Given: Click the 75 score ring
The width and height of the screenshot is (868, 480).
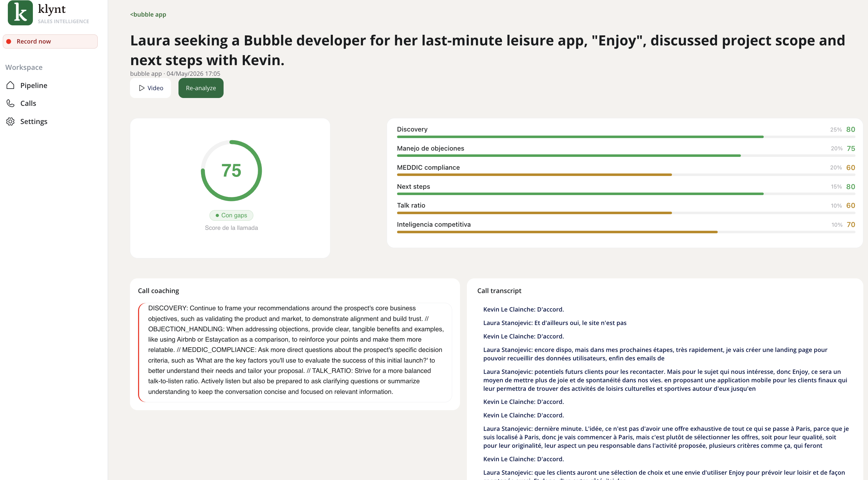Looking at the screenshot, I should coord(231,170).
